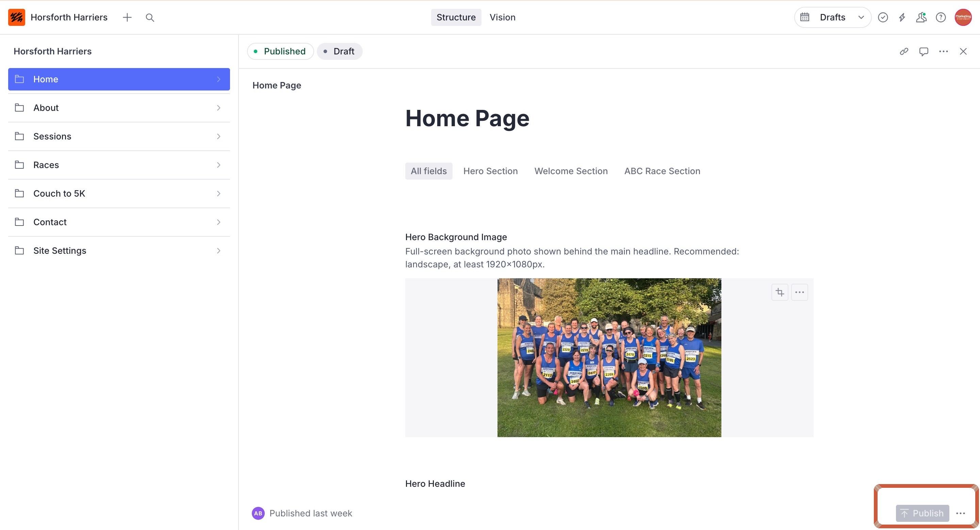The width and height of the screenshot is (980, 530).
Task: Select the All fields group tab
Action: [429, 171]
